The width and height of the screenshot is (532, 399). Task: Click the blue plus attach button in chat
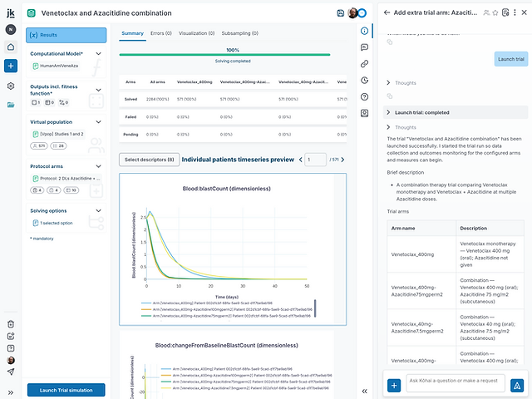tap(394, 386)
